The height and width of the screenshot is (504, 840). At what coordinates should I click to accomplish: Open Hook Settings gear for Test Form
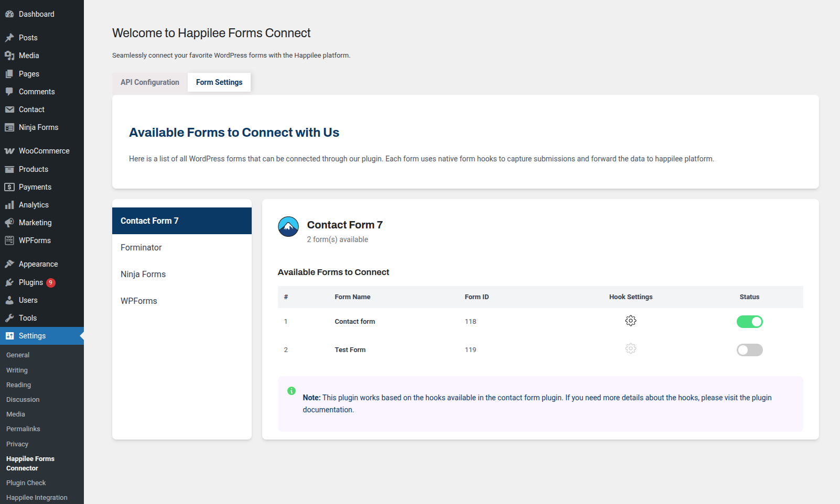631,348
